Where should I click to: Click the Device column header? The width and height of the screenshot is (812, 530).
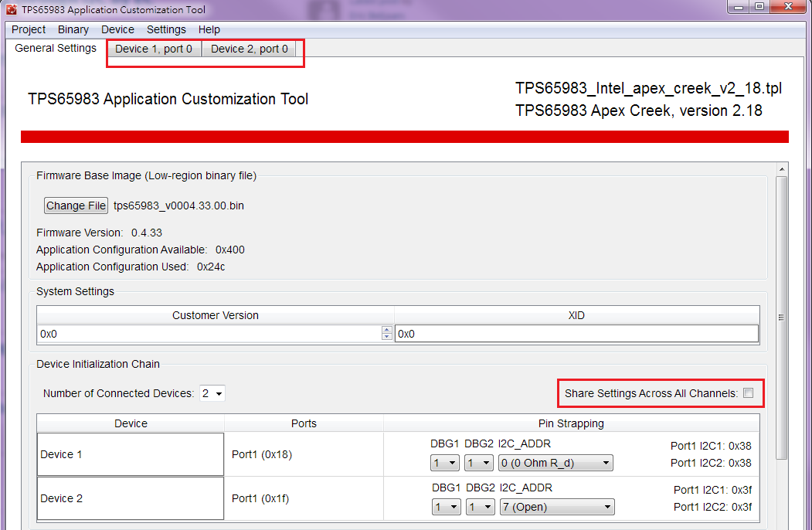pos(131,423)
